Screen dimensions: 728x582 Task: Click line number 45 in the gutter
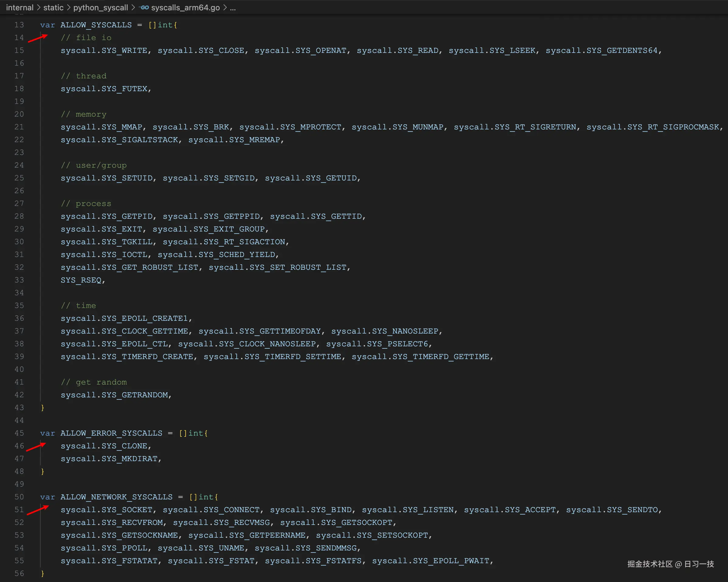[x=19, y=433]
